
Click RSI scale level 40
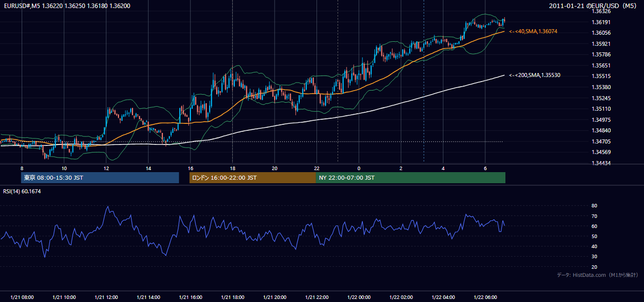click(x=594, y=246)
